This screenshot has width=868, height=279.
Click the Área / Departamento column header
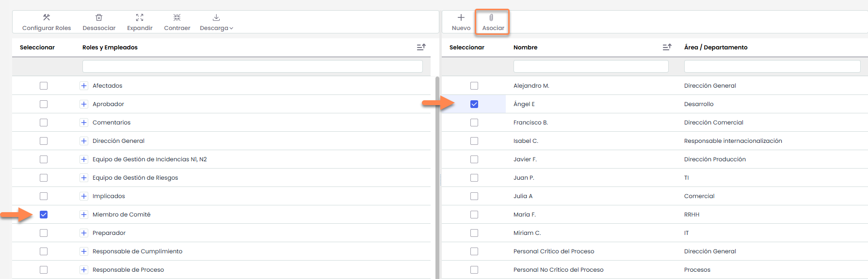715,47
